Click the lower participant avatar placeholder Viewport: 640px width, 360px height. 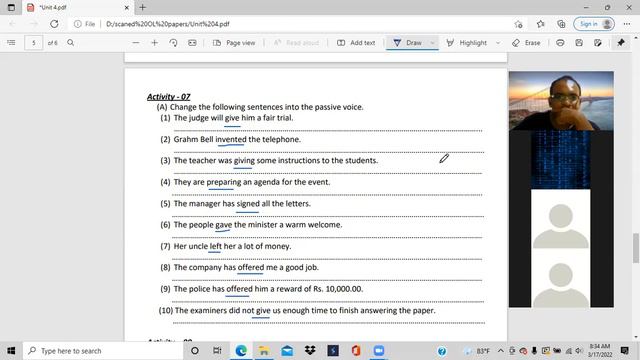click(x=560, y=278)
